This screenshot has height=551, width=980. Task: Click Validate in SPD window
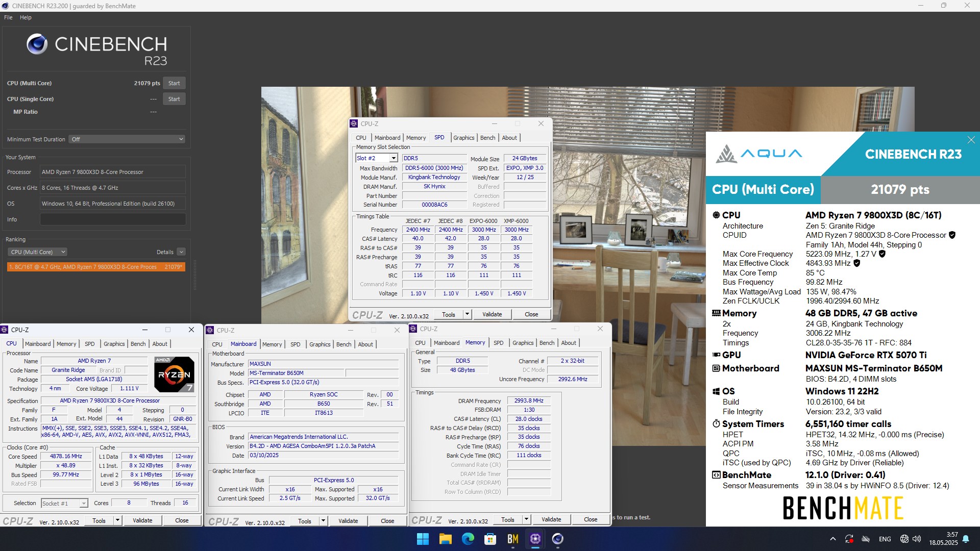tap(492, 314)
